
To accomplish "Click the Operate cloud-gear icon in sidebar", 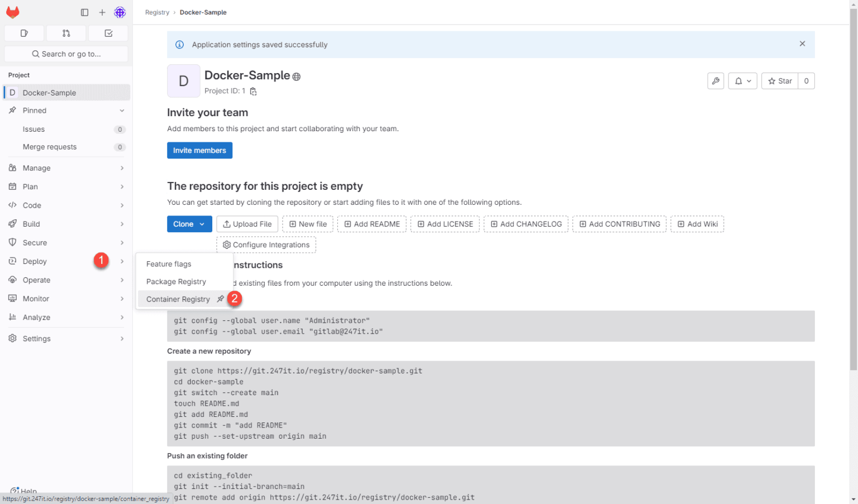I will coord(12,280).
